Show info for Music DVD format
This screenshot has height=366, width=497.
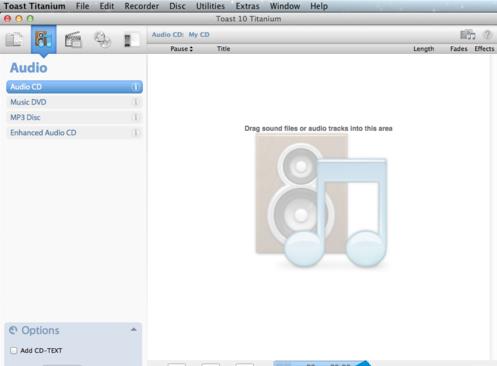[x=135, y=102]
